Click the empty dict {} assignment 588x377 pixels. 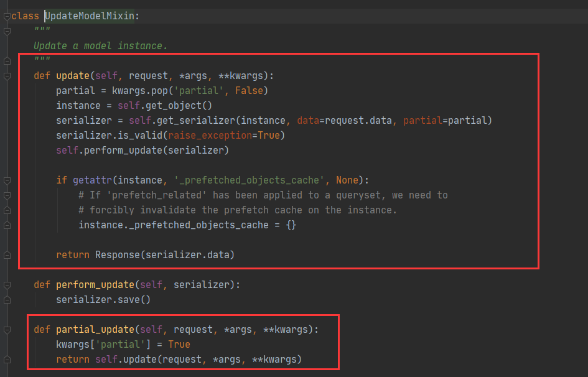click(291, 225)
